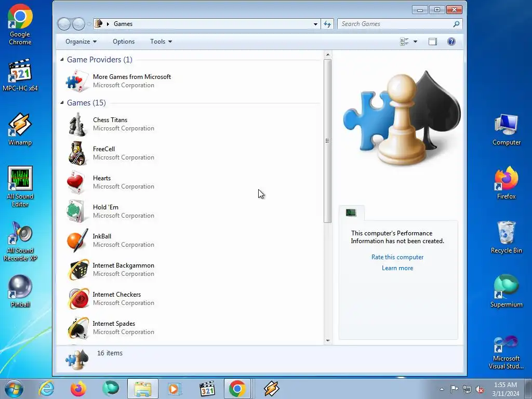Click the Games text in address bar

click(123, 24)
